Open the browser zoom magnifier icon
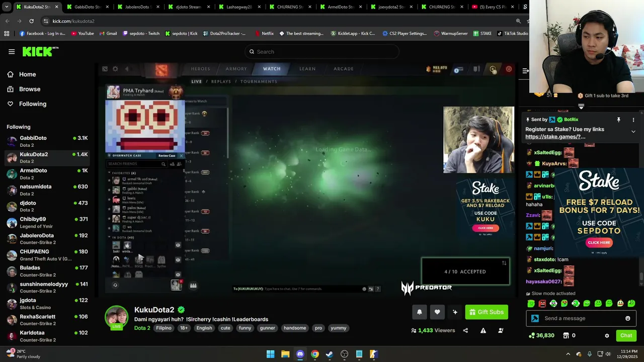 [x=518, y=21]
